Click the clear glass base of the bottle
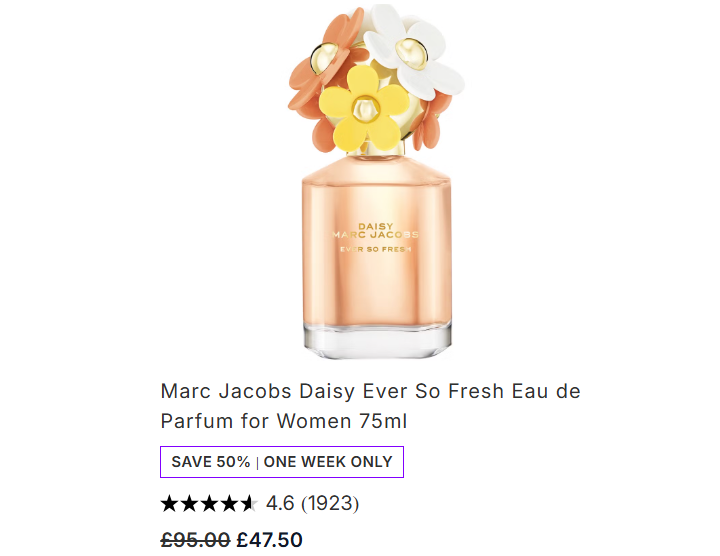The width and height of the screenshot is (720, 556). point(377,341)
